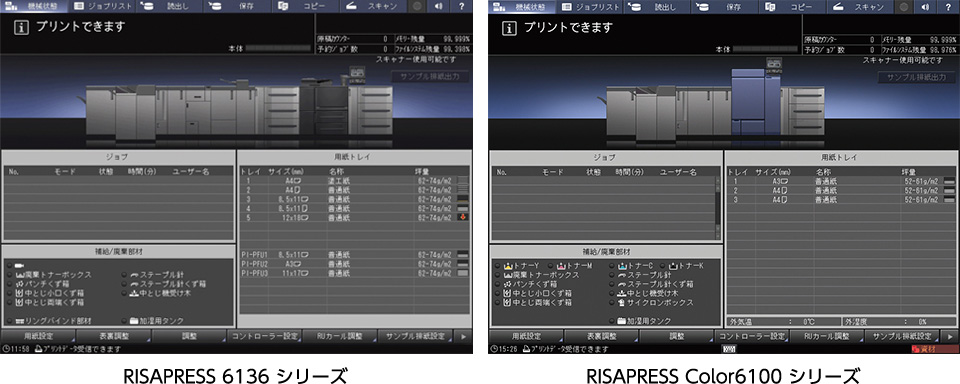Viewport: 960px width, 384px height.
Task: Click the 本体 progress bar on the 6136 screen
Action: 277,48
